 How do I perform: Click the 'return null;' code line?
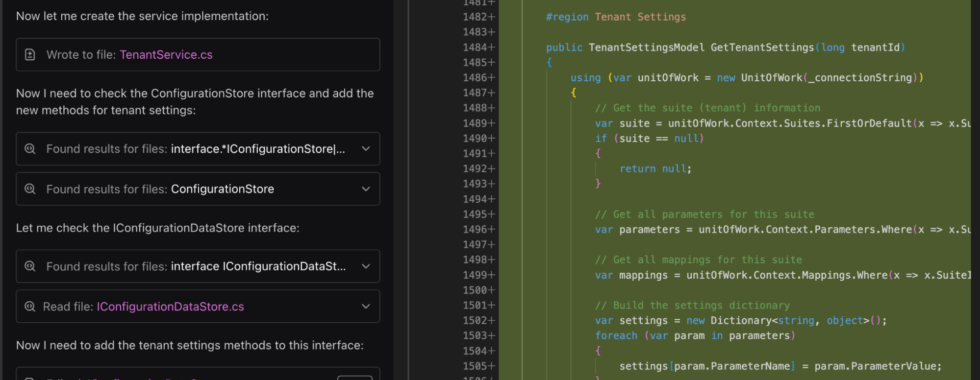click(x=655, y=169)
